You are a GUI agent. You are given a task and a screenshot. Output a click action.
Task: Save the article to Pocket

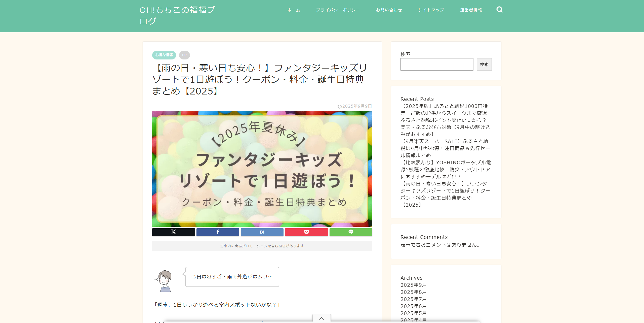pos(306,232)
